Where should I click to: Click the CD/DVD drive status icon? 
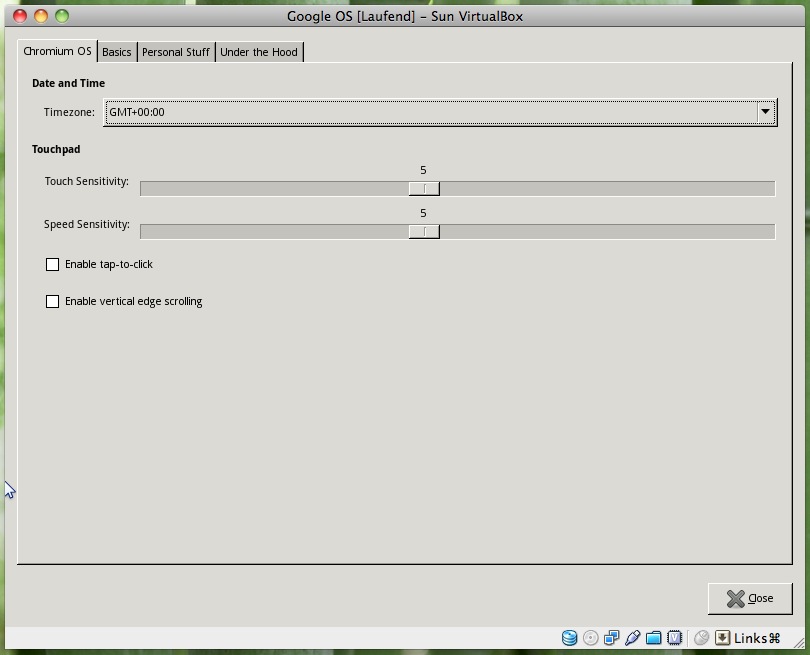click(591, 638)
